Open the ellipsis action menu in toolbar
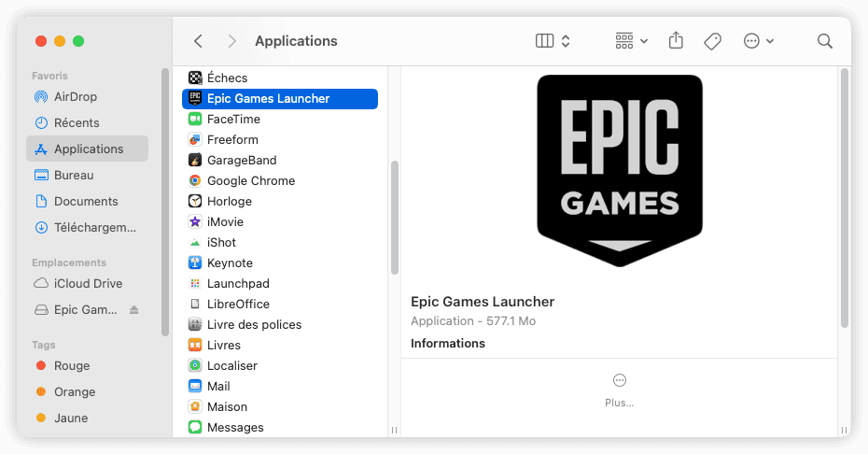Viewport: 868px width, 454px height. (x=759, y=41)
